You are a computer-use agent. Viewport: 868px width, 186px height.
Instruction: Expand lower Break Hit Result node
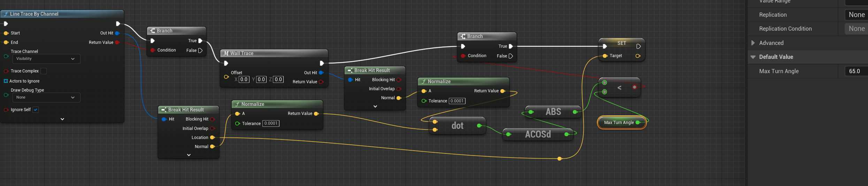point(189,155)
